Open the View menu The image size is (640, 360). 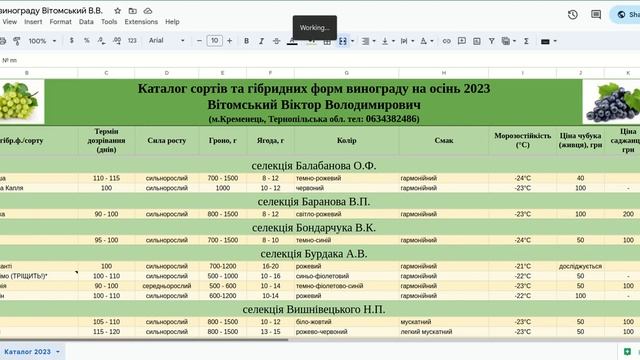(x=9, y=22)
